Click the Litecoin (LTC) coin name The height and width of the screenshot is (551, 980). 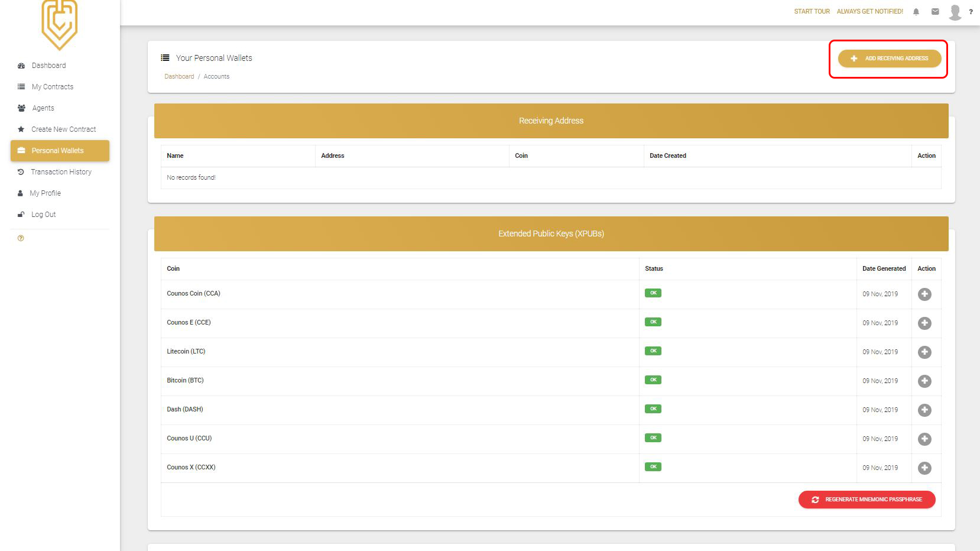click(186, 351)
